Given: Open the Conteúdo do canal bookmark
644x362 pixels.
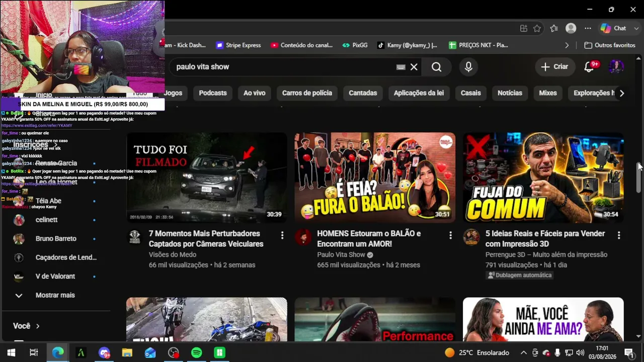Looking at the screenshot, I should [x=301, y=45].
